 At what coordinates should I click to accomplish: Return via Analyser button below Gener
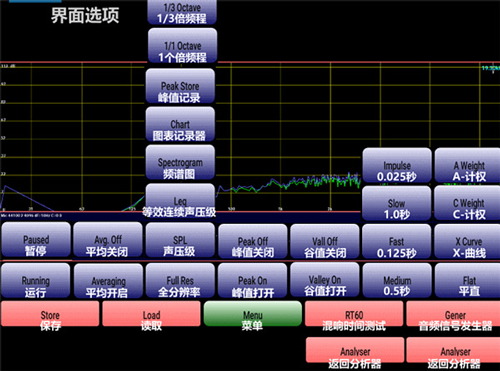tap(453, 350)
